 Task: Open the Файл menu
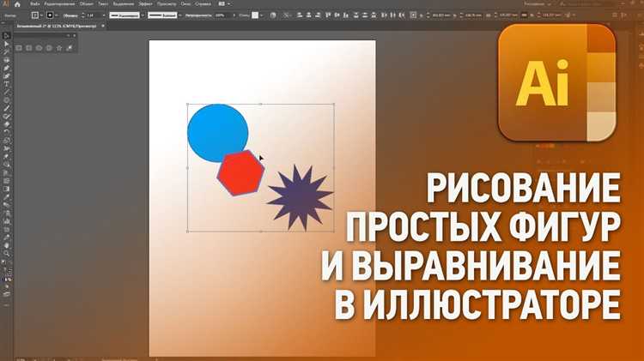click(35, 3)
